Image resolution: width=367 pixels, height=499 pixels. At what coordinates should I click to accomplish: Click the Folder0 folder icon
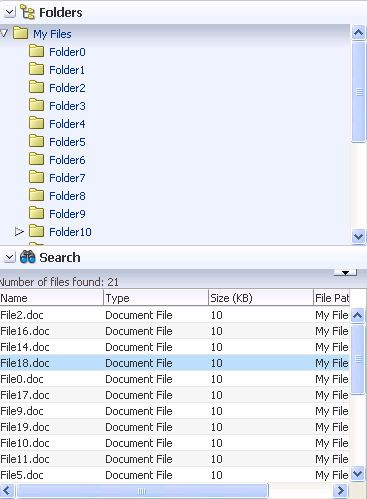pyautogui.click(x=36, y=51)
